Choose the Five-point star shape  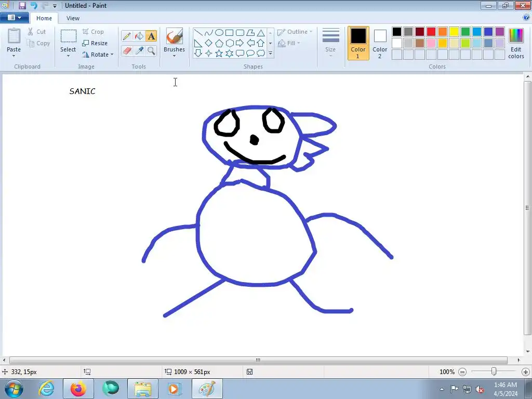click(x=219, y=54)
